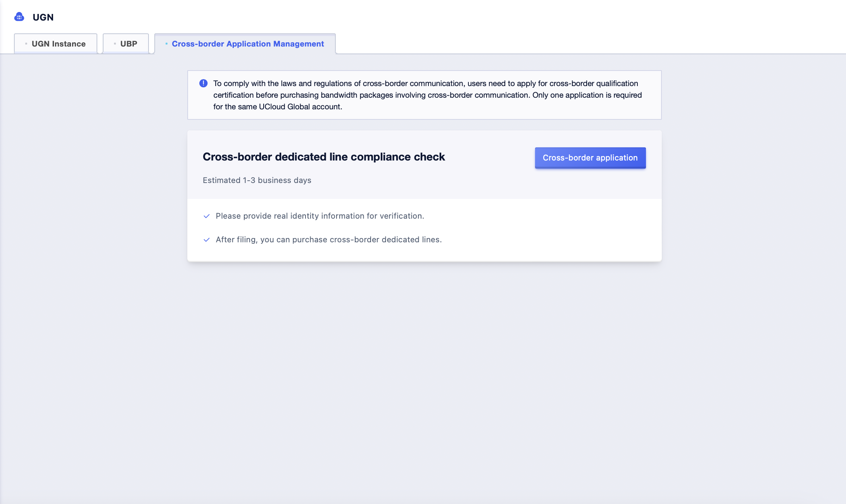
Task: Click checkmark beside real identity information line
Action: [207, 216]
